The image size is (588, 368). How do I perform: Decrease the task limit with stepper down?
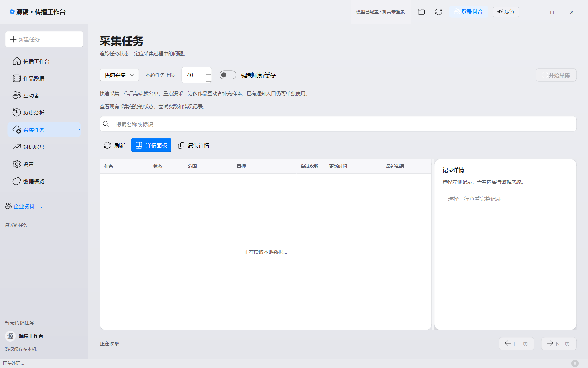pyautogui.click(x=208, y=79)
